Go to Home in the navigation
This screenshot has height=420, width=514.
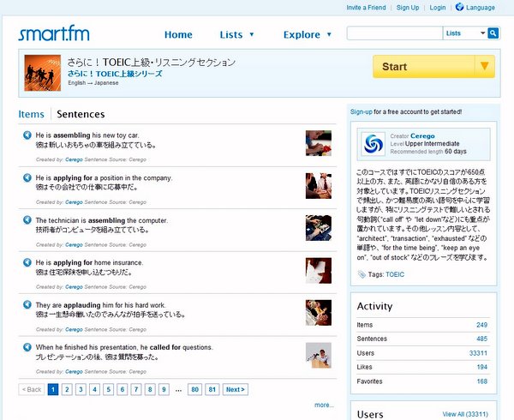[x=178, y=35]
